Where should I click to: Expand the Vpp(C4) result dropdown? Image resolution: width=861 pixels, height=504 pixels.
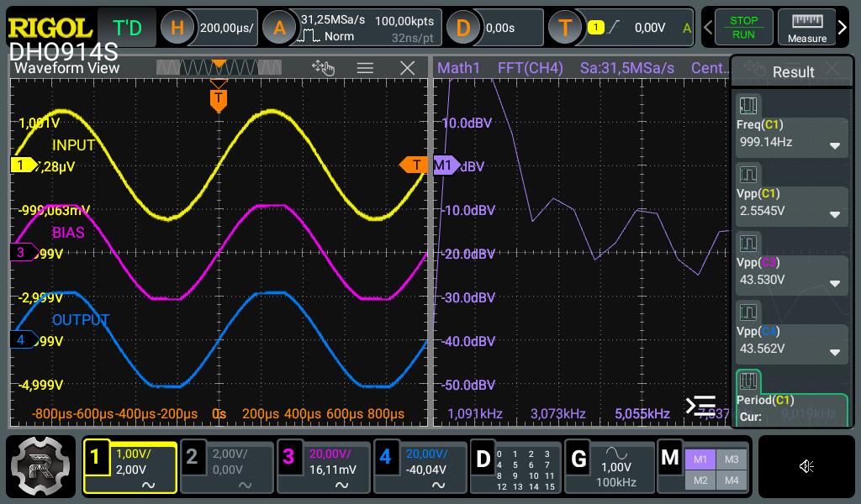click(x=835, y=352)
